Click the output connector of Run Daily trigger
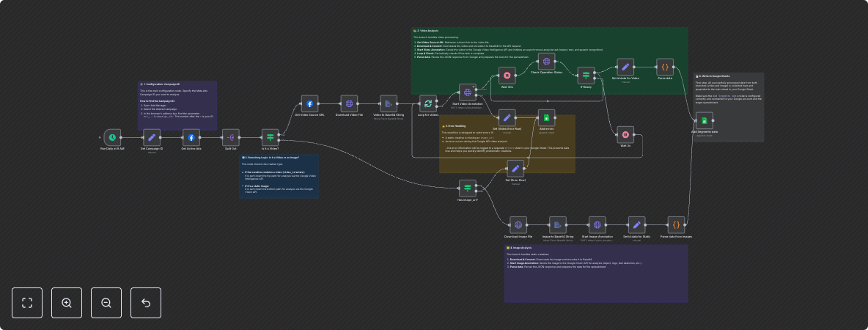The height and width of the screenshot is (330, 868). coord(122,137)
